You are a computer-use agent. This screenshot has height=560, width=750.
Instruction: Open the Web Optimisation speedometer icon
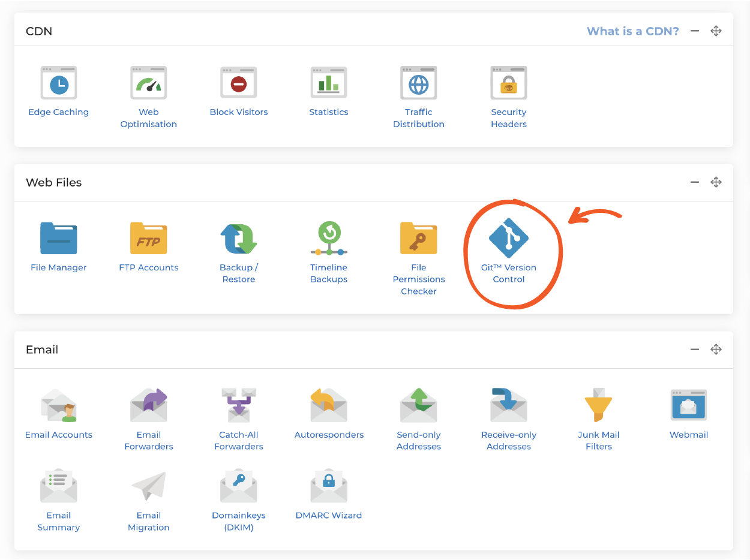tap(149, 83)
